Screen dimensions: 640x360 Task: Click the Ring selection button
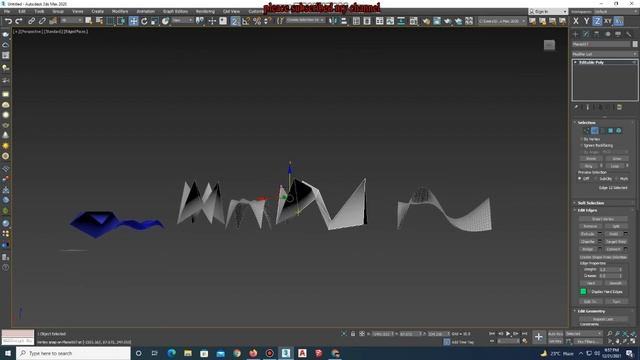pos(589,166)
